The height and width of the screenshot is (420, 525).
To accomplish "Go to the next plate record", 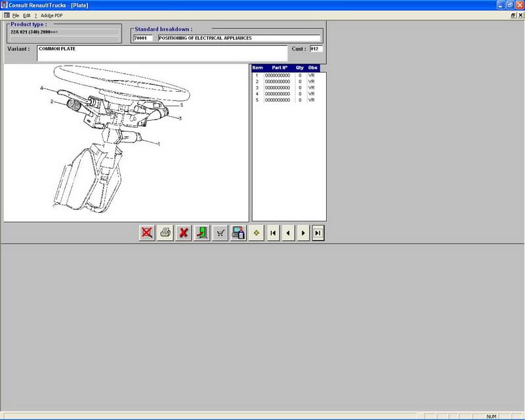I will click(x=303, y=233).
